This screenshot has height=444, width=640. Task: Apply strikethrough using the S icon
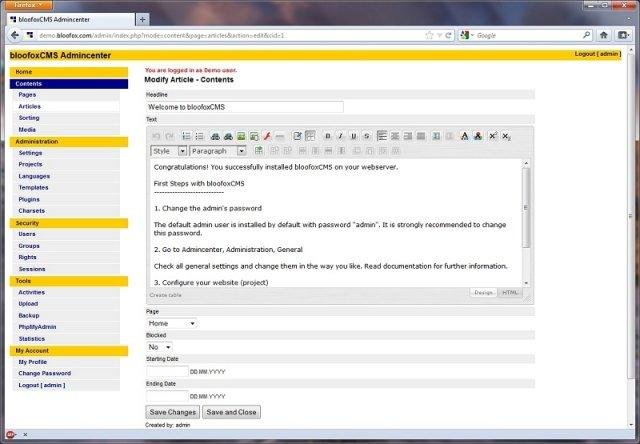(x=366, y=136)
